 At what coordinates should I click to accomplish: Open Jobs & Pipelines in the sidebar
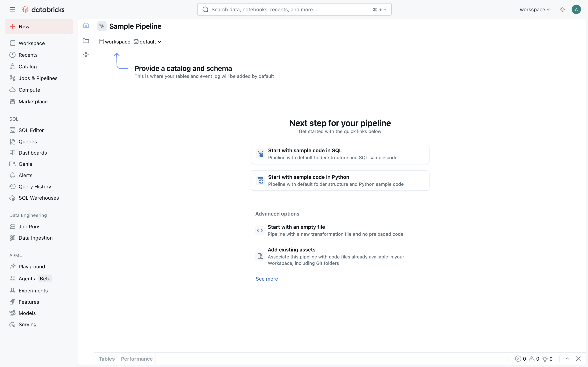[38, 78]
